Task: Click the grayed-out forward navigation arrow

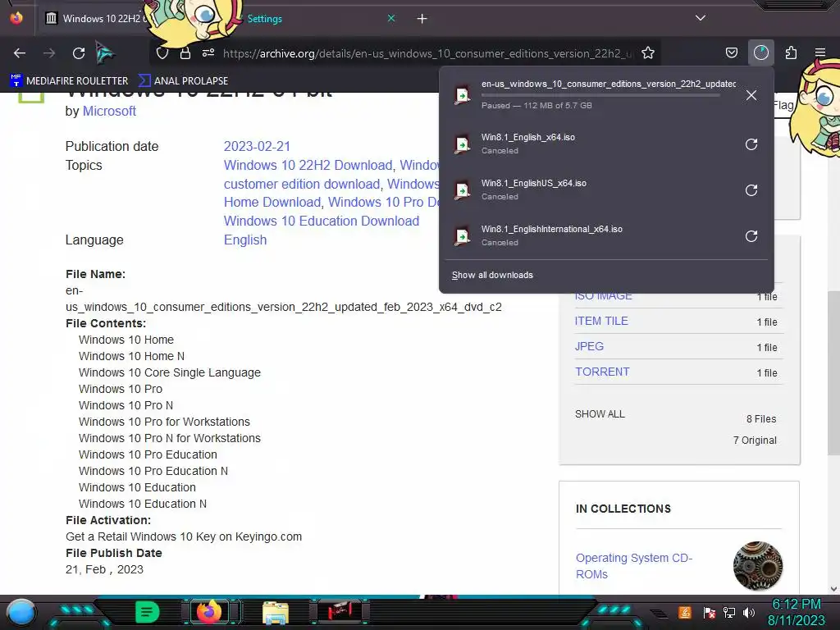Action: click(x=49, y=53)
